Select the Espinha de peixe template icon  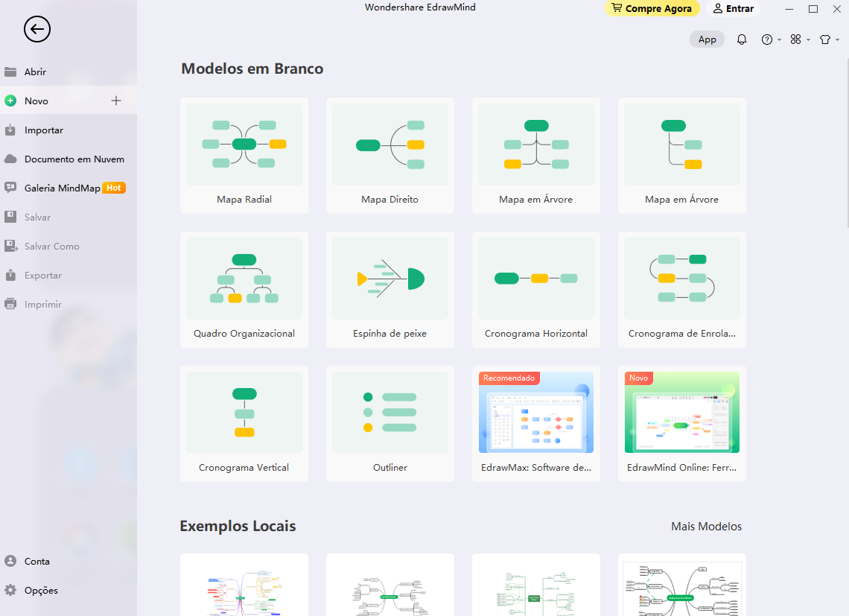coord(389,279)
